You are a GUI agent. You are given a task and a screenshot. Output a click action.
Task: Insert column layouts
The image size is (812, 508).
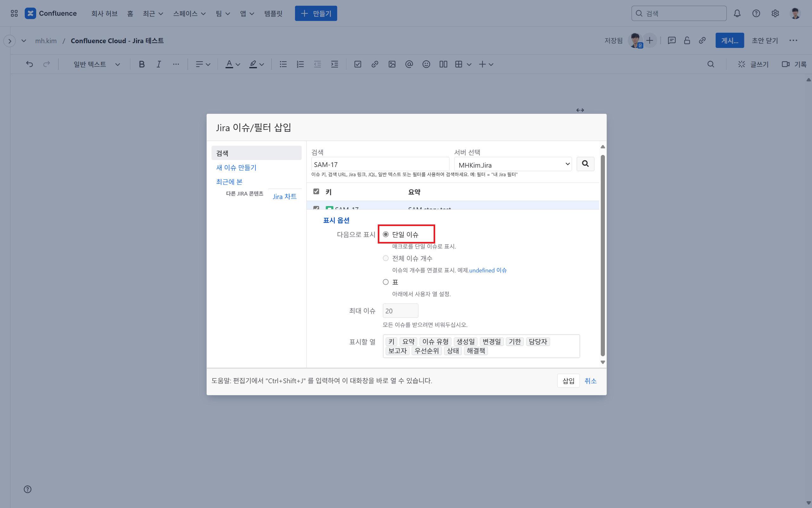(x=443, y=64)
